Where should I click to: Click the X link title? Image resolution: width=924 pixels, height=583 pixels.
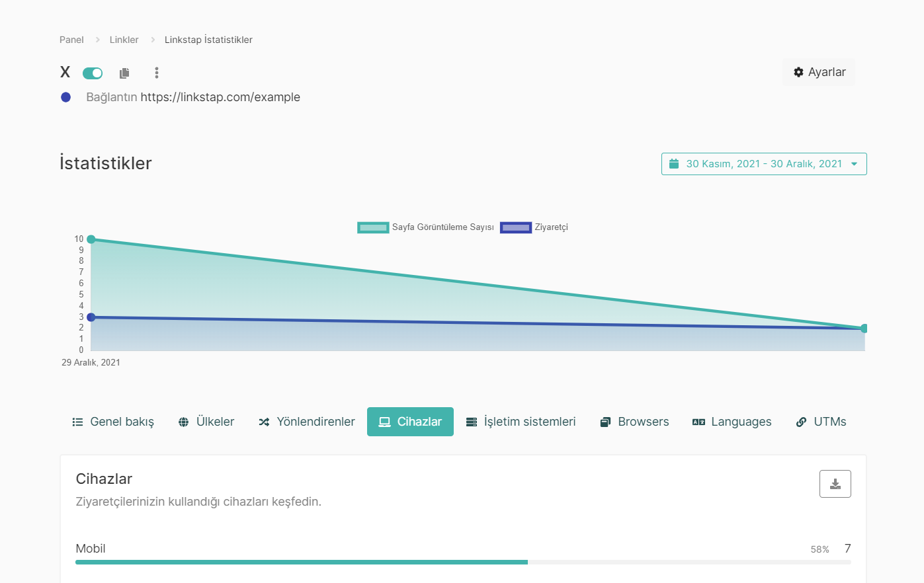pyautogui.click(x=65, y=72)
